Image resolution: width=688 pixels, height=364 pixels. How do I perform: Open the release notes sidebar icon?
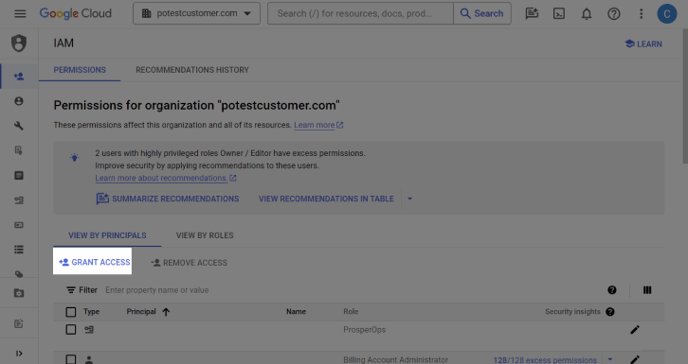(x=19, y=324)
